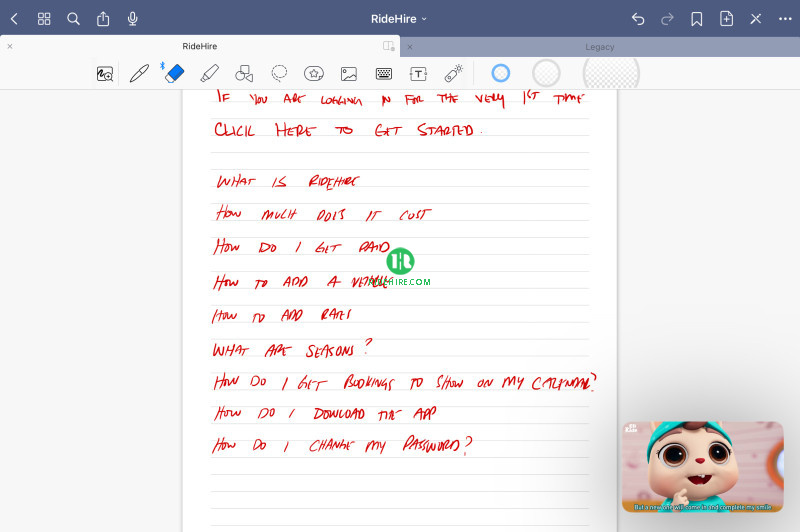Open the Elements sticker tool
The width and height of the screenshot is (800, 532).
pyautogui.click(x=314, y=73)
